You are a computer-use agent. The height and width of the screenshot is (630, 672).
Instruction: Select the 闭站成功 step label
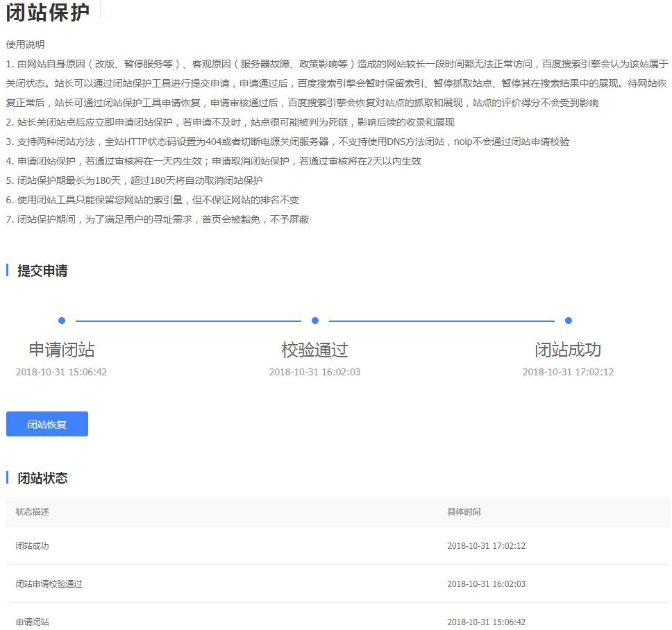tap(568, 350)
